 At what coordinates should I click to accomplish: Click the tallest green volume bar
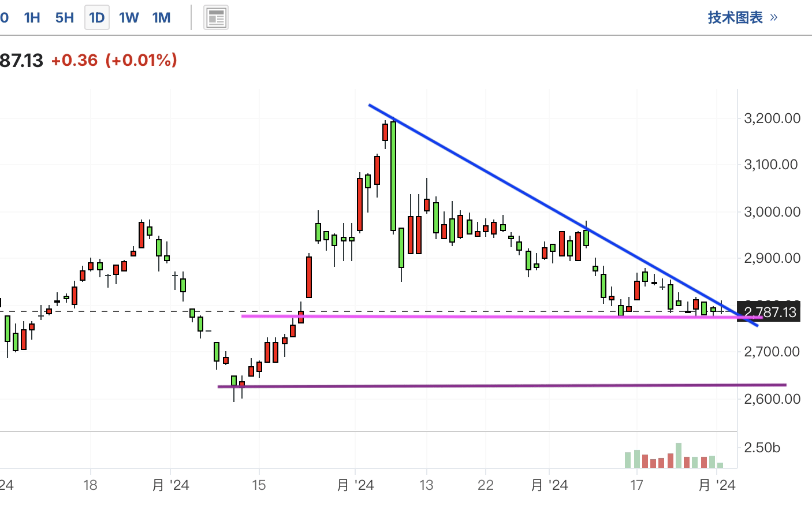pyautogui.click(x=679, y=455)
